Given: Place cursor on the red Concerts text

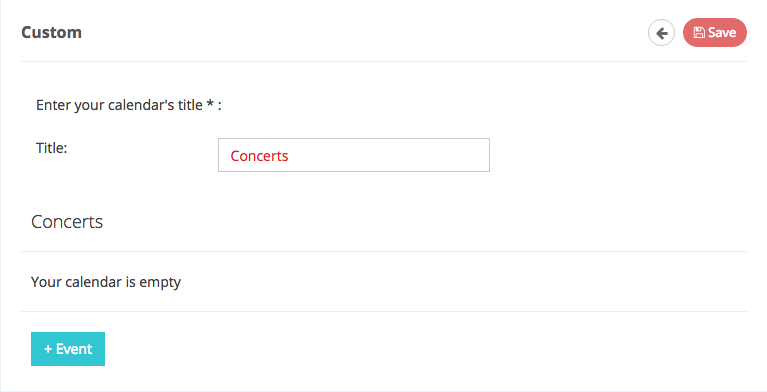Looking at the screenshot, I should pyautogui.click(x=259, y=156).
